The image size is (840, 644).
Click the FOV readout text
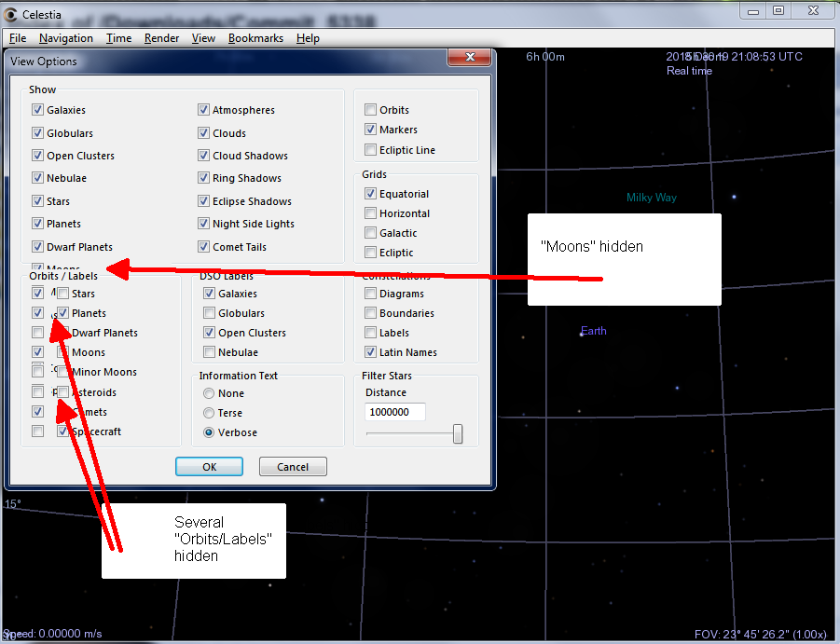click(760, 635)
